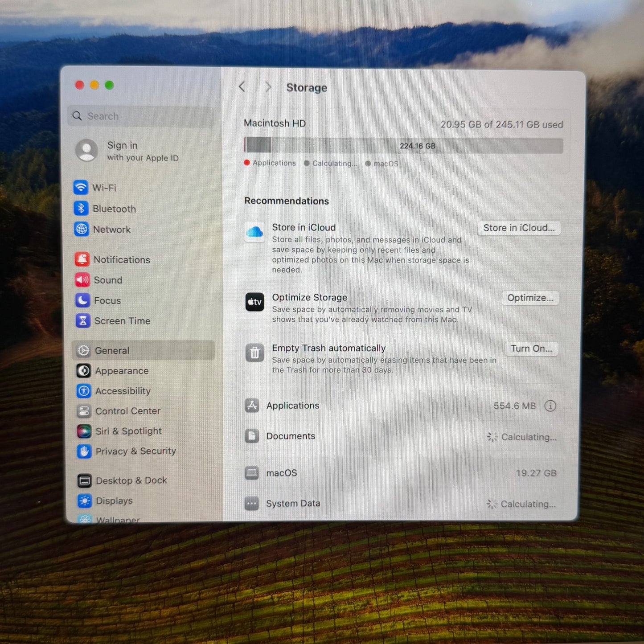Select Screen Time hourglass icon
Image resolution: width=644 pixels, height=644 pixels.
coord(83,321)
